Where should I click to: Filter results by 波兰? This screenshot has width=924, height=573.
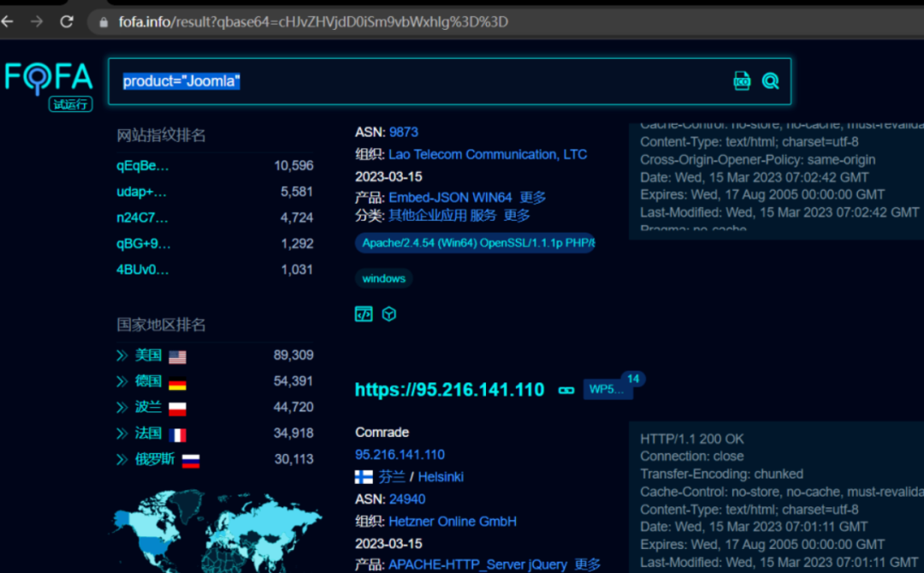pyautogui.click(x=148, y=407)
